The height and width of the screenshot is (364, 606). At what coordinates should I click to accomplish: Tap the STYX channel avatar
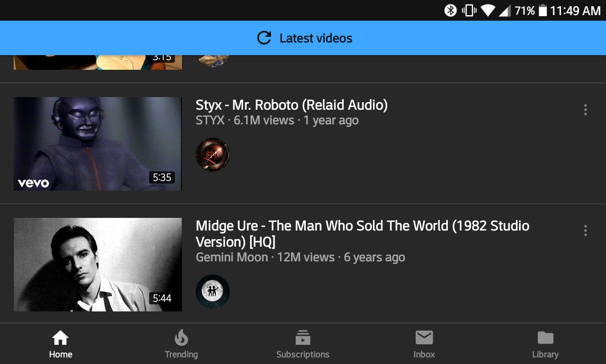click(213, 155)
